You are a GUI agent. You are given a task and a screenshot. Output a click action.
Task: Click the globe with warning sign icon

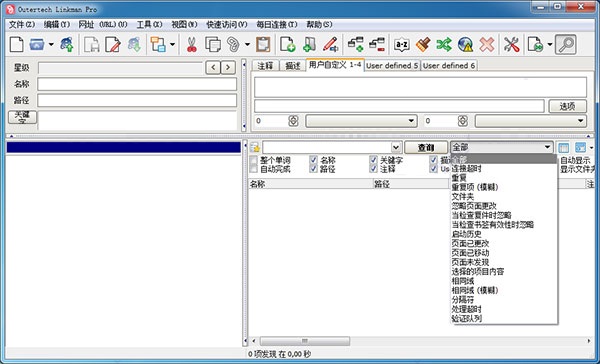pos(466,44)
